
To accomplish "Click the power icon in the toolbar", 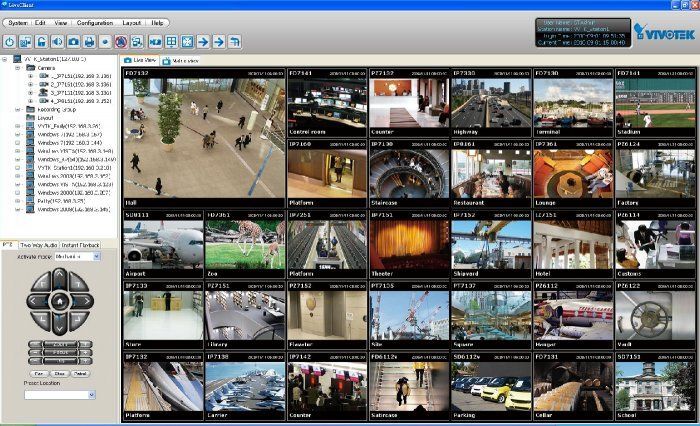I will (x=10, y=42).
